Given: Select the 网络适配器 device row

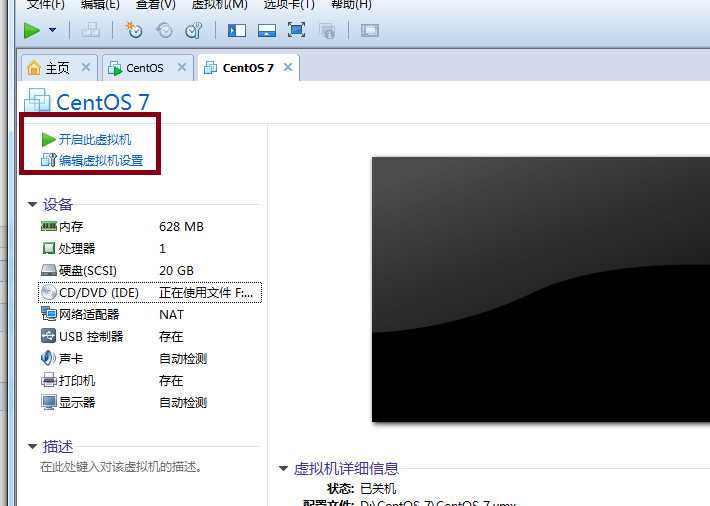Looking at the screenshot, I should click(150, 314).
